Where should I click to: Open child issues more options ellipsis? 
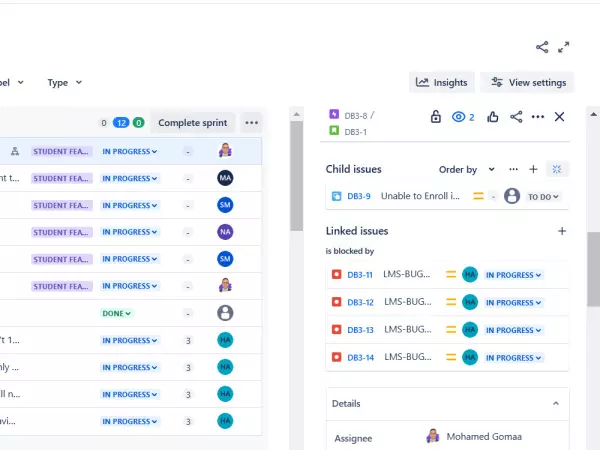pyautogui.click(x=514, y=169)
